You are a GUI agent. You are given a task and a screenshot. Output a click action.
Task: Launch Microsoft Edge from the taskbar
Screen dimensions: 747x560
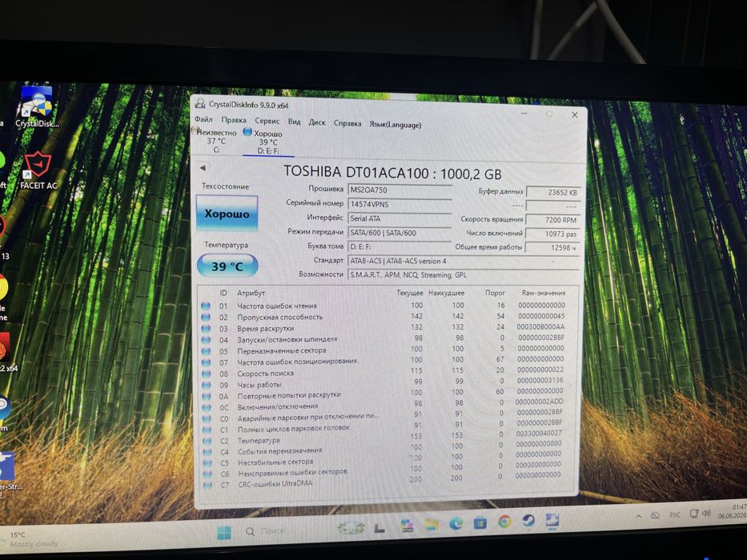[x=456, y=524]
